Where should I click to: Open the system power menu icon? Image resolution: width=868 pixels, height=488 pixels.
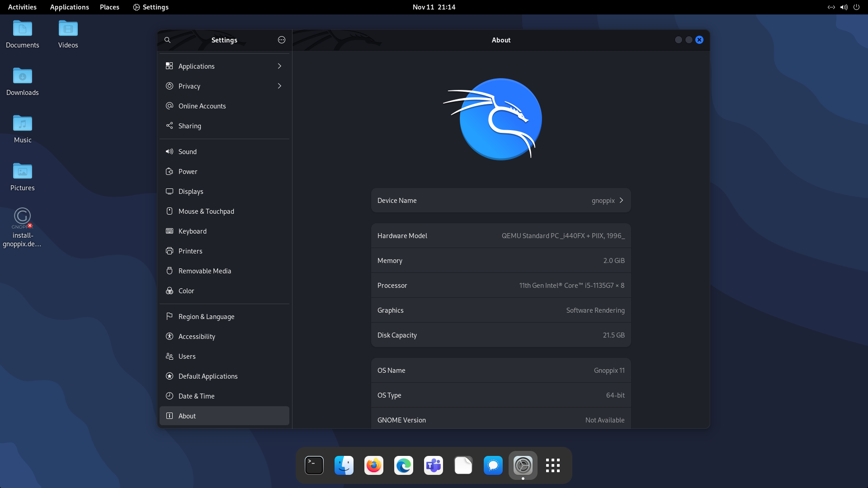coord(856,7)
